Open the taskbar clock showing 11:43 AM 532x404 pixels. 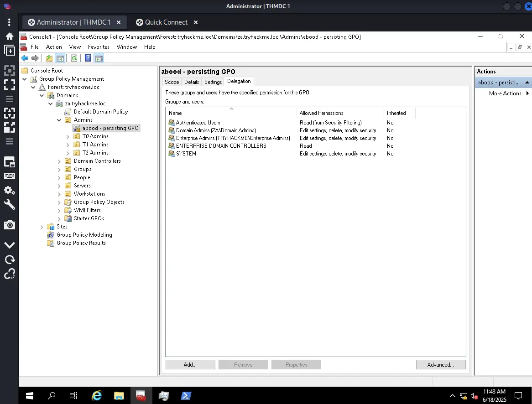494,395
